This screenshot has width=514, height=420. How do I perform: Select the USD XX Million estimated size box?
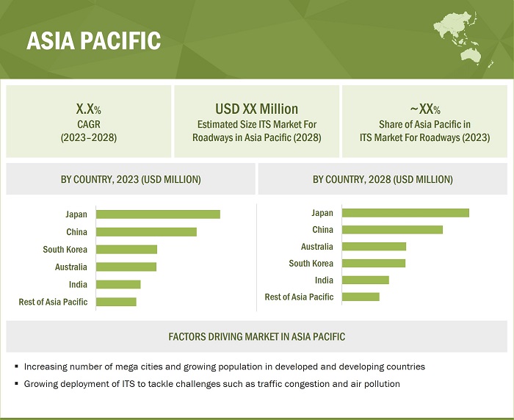pyautogui.click(x=256, y=121)
